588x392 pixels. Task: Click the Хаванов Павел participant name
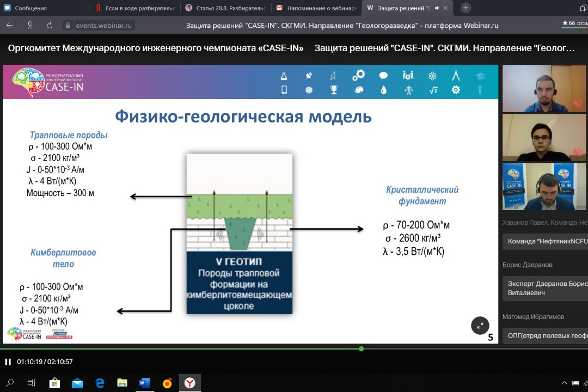point(545,223)
